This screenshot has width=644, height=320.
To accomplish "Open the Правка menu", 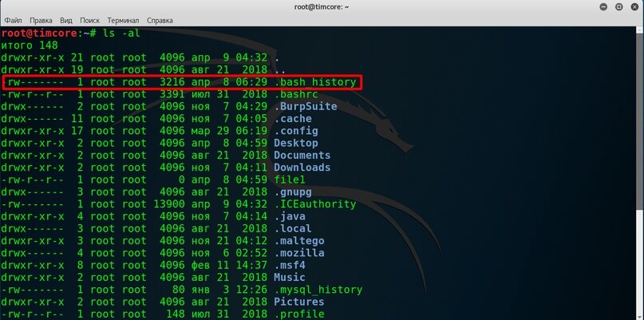I will 41,20.
